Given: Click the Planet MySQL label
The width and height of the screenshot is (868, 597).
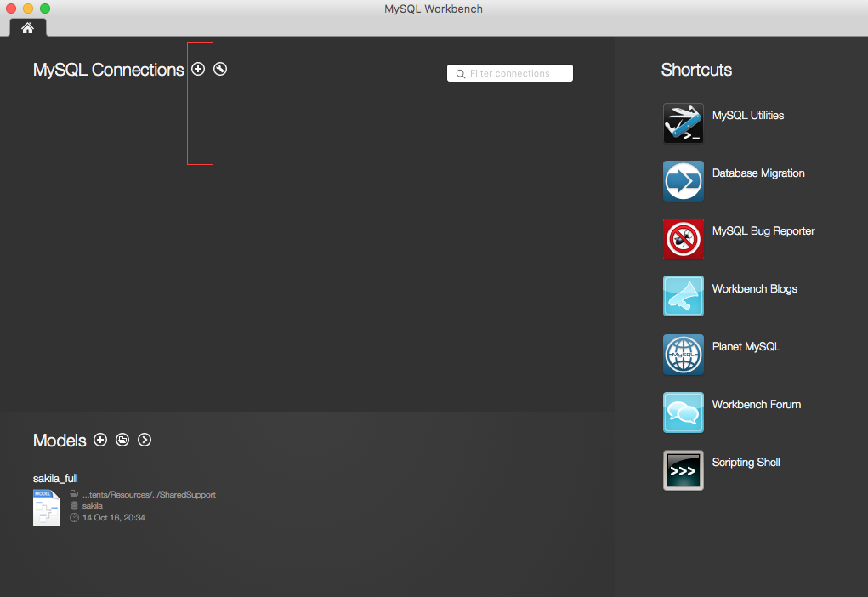Looking at the screenshot, I should [746, 347].
